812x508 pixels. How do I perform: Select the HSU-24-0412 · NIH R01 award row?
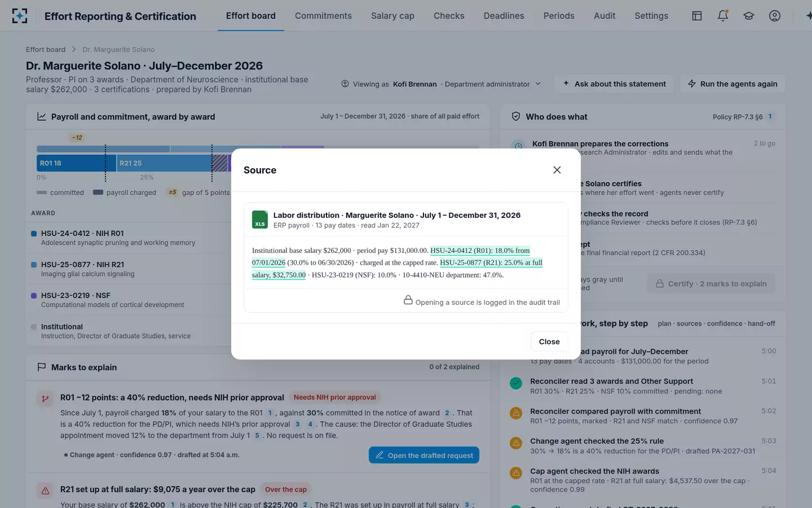pyautogui.click(x=131, y=238)
